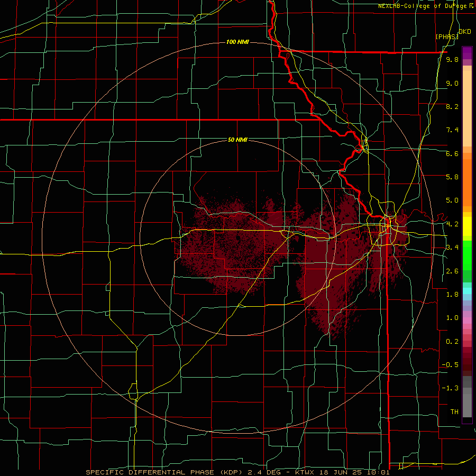Click the 0.2 legend value
The width and height of the screenshot is (476, 476).
click(x=452, y=342)
